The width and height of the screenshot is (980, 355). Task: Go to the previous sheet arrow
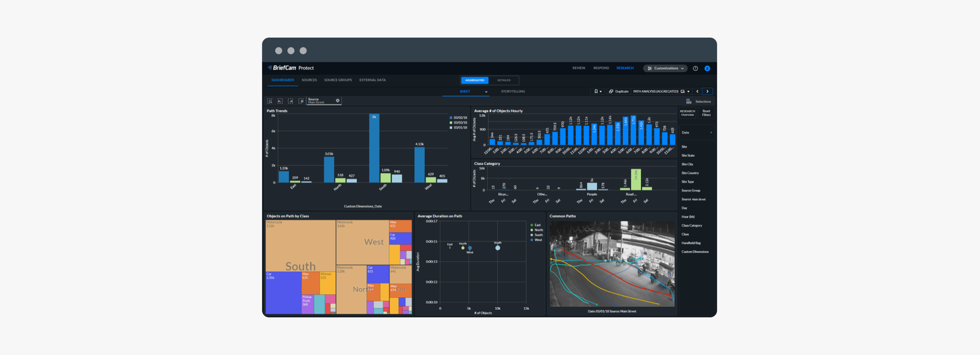click(x=697, y=91)
